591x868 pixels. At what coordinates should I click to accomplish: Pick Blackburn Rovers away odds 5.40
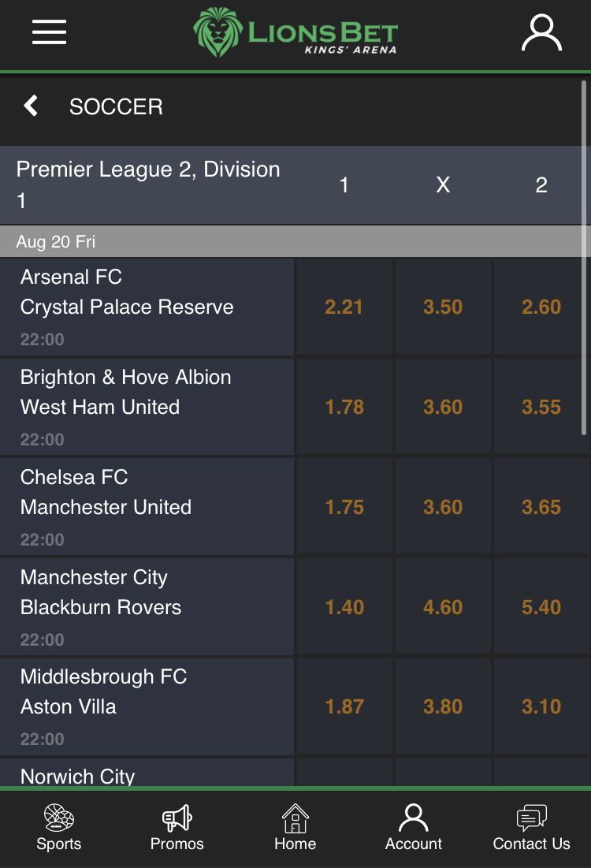pos(541,607)
